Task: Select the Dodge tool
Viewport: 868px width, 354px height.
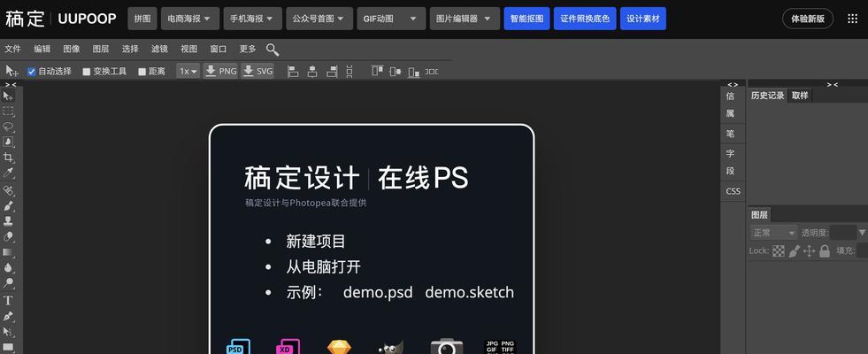Action: [x=8, y=284]
